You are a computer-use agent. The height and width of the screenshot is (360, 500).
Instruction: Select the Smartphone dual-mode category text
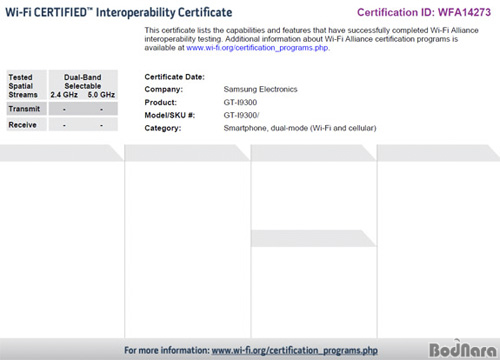pos(300,128)
